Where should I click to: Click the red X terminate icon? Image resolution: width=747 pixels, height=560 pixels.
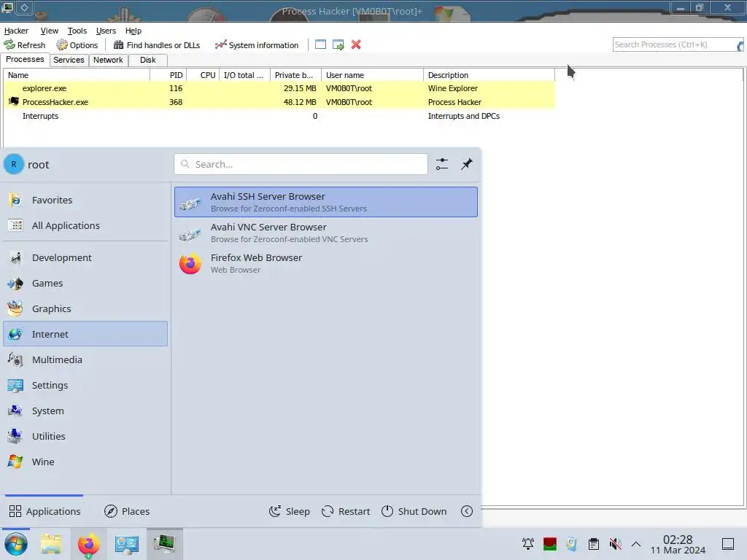(356, 44)
